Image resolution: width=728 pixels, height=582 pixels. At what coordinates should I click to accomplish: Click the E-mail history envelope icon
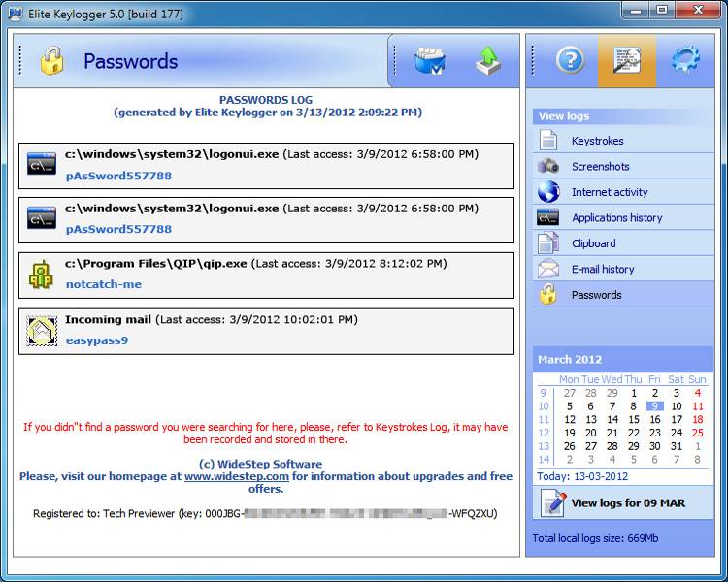tap(548, 270)
